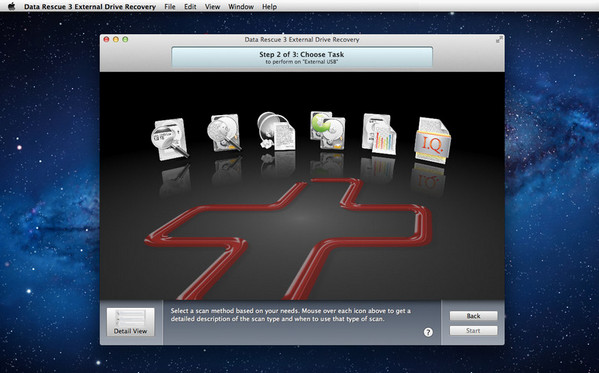Open the File menu
The image size is (599, 373).
point(170,6)
